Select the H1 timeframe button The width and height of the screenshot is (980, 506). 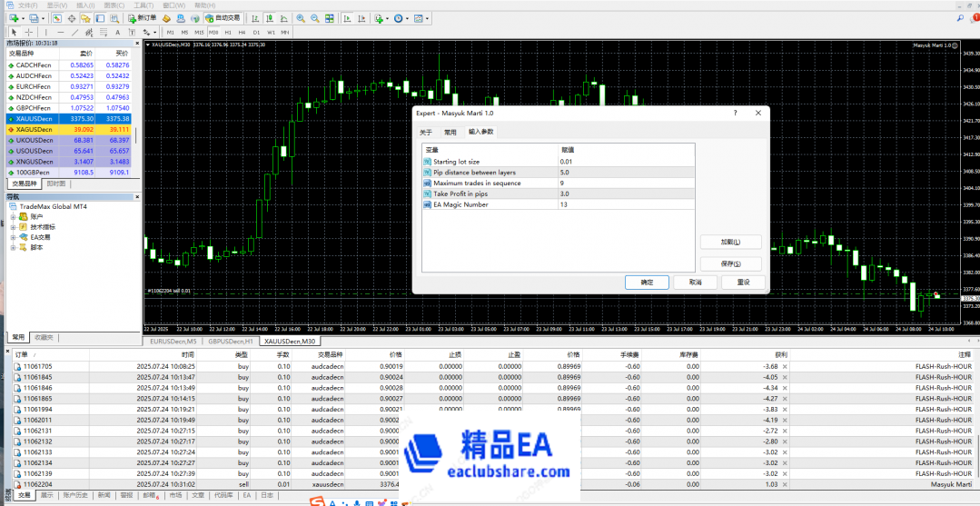(x=227, y=32)
